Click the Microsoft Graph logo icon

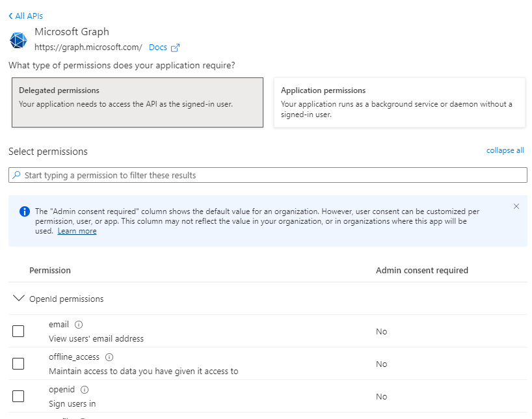coord(18,40)
